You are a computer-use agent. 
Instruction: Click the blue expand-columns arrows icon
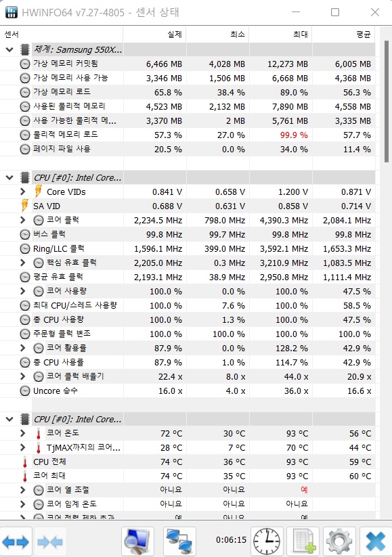[x=15, y=541]
